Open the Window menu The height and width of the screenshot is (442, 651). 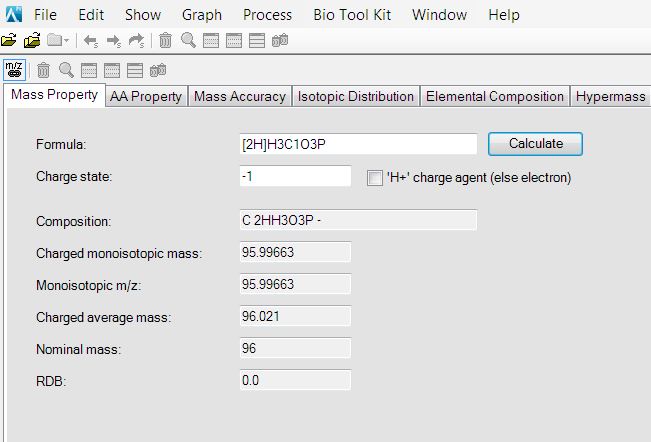point(439,15)
